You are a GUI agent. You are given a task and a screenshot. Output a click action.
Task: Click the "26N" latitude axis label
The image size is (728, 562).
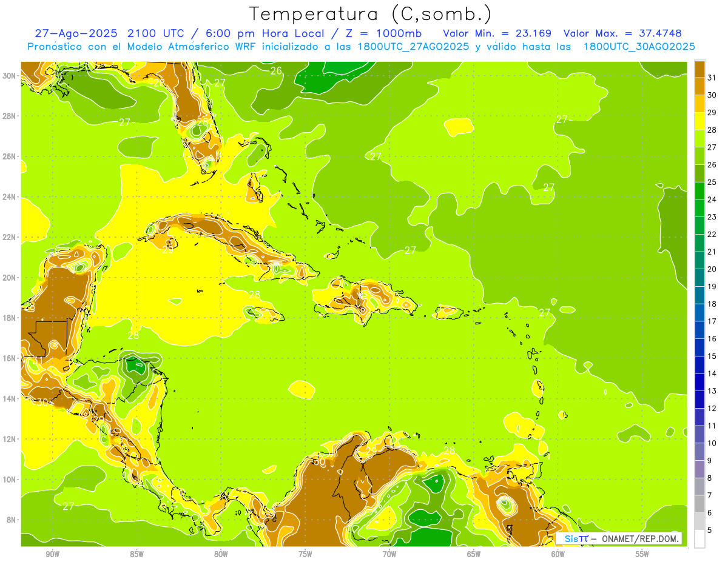tap(10, 156)
